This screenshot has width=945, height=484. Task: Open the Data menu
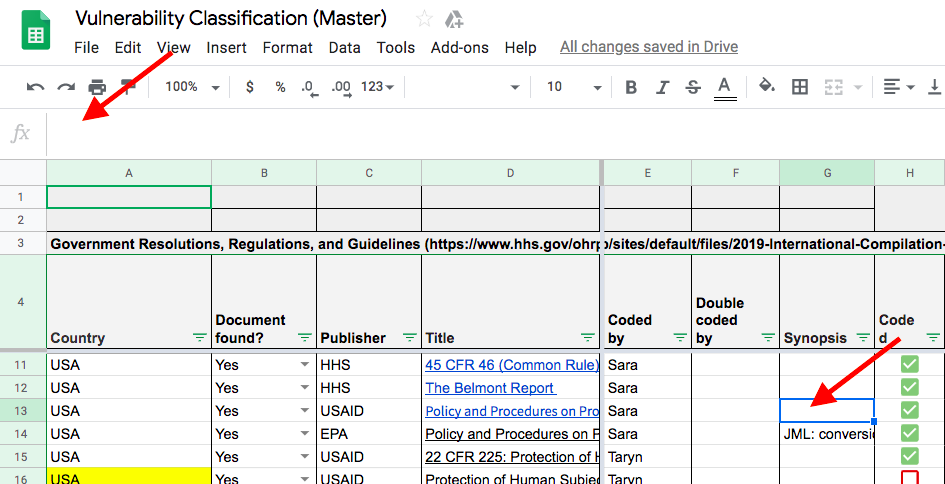[x=345, y=48]
